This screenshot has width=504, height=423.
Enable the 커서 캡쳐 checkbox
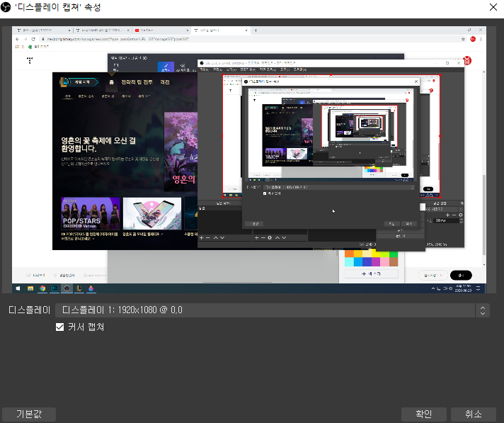click(59, 327)
